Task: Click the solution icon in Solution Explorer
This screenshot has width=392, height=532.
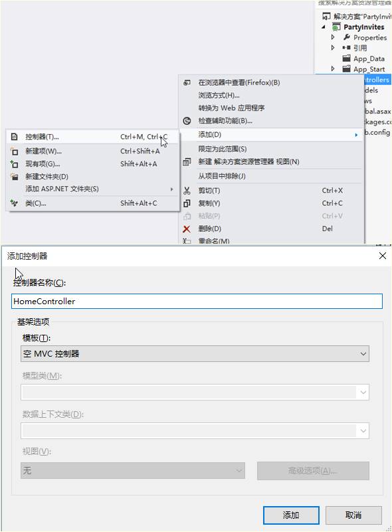Action: 326,17
